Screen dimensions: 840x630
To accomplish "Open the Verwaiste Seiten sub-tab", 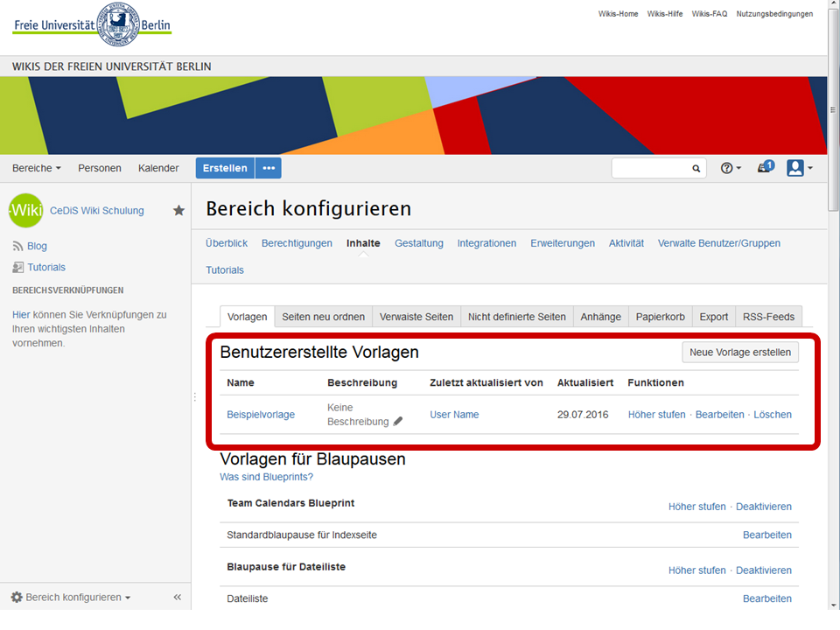I will (x=416, y=317).
